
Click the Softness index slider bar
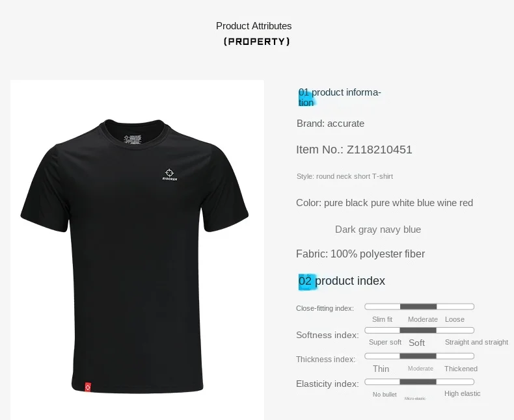(419, 330)
